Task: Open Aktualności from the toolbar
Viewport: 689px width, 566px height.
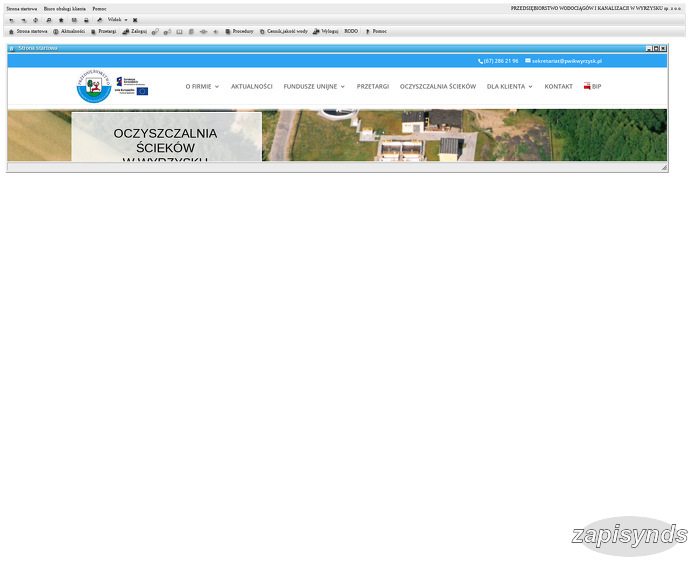Action: [x=69, y=31]
